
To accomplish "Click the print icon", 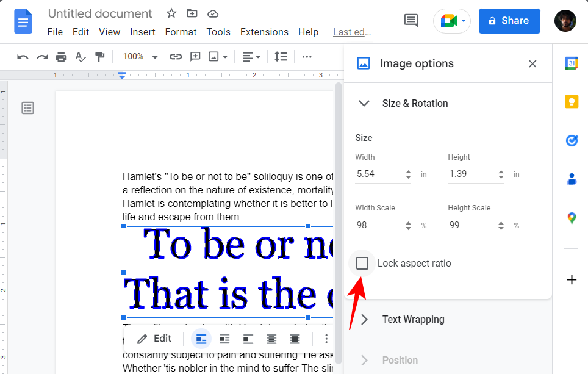I will point(61,57).
